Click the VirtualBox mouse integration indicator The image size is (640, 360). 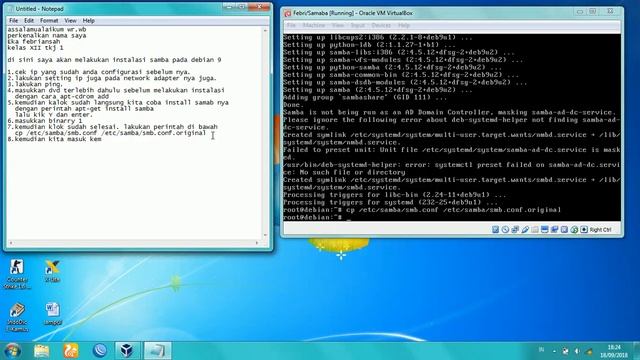(574, 230)
